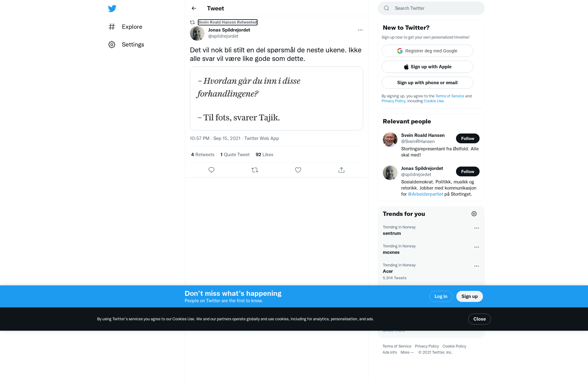Open more options for sentrum trend

coord(477,228)
